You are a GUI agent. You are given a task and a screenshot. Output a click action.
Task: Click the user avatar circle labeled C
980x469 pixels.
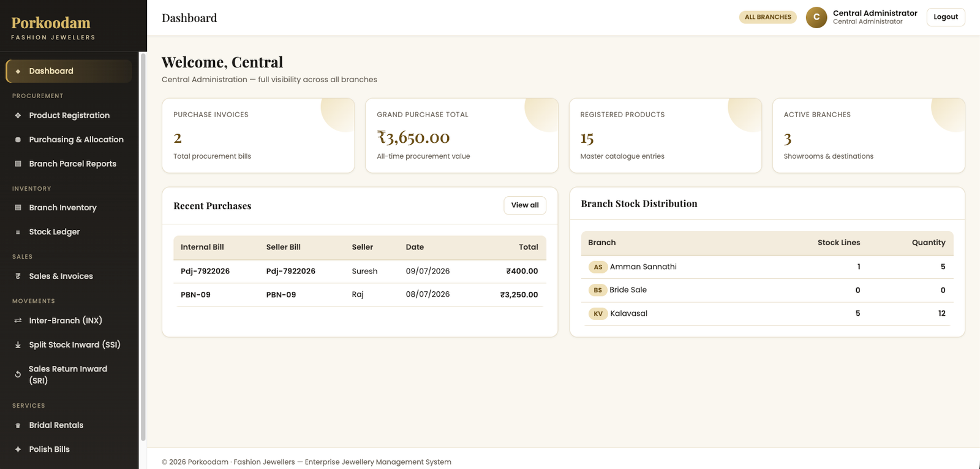(816, 17)
